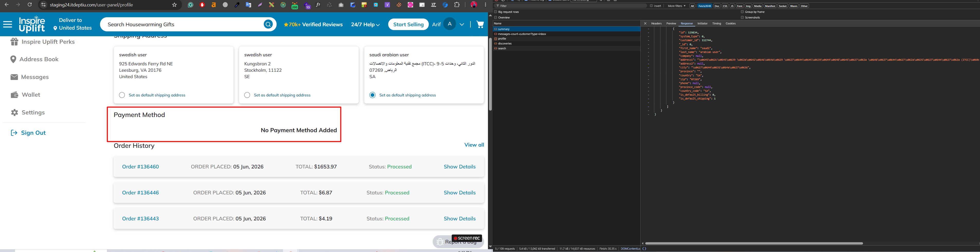Screen dimensions: 980x252
Task: Open the Grammarly extension icon
Action: click(x=190, y=5)
